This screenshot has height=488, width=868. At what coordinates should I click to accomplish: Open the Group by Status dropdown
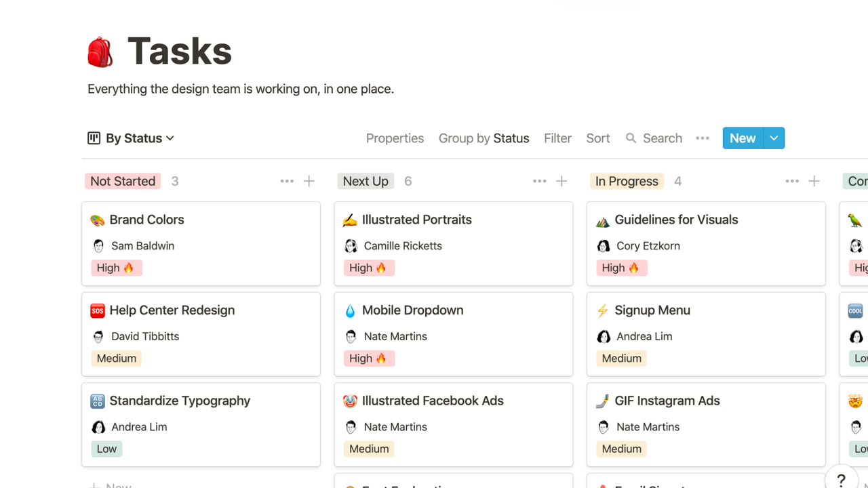[484, 138]
